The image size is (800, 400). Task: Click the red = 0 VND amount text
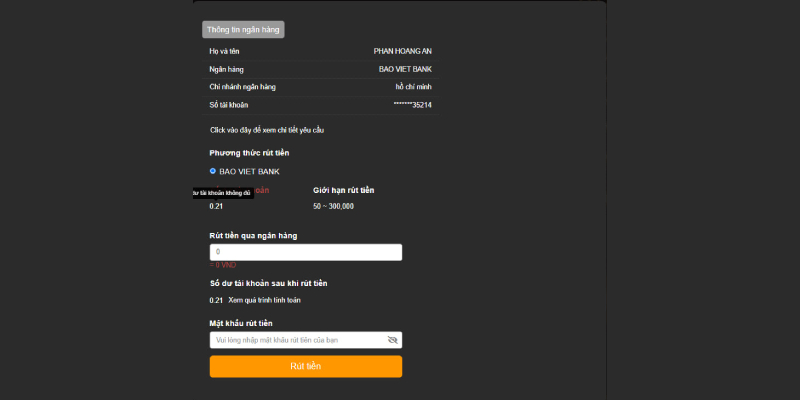pos(222,265)
